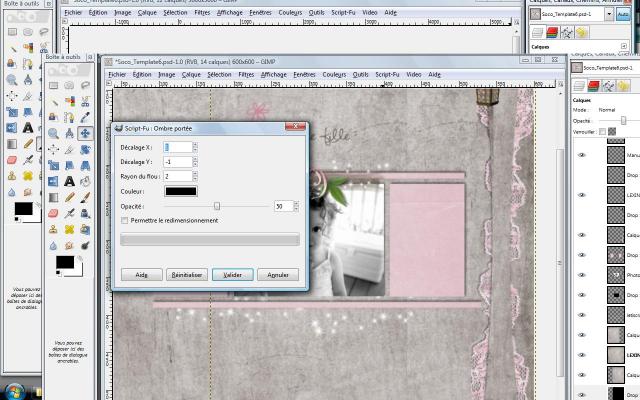Select the Measure compass tool in front toolbox
Image resolution: width=640 pixels, height=400 pixels.
coord(69,133)
